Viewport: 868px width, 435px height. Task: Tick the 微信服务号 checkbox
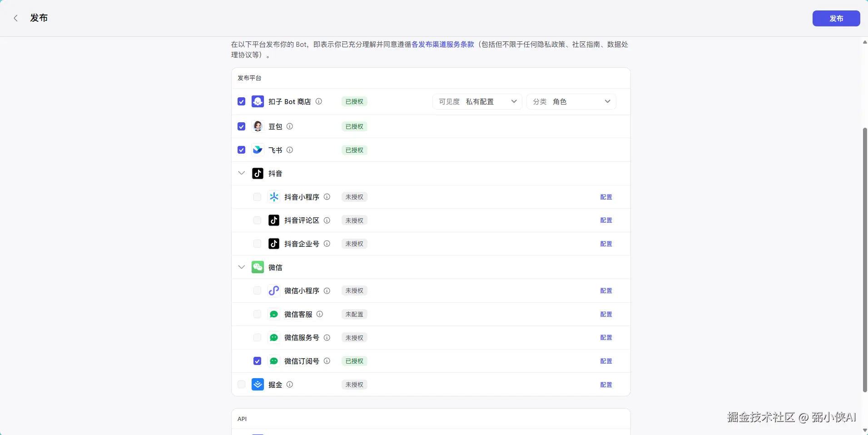[257, 337]
